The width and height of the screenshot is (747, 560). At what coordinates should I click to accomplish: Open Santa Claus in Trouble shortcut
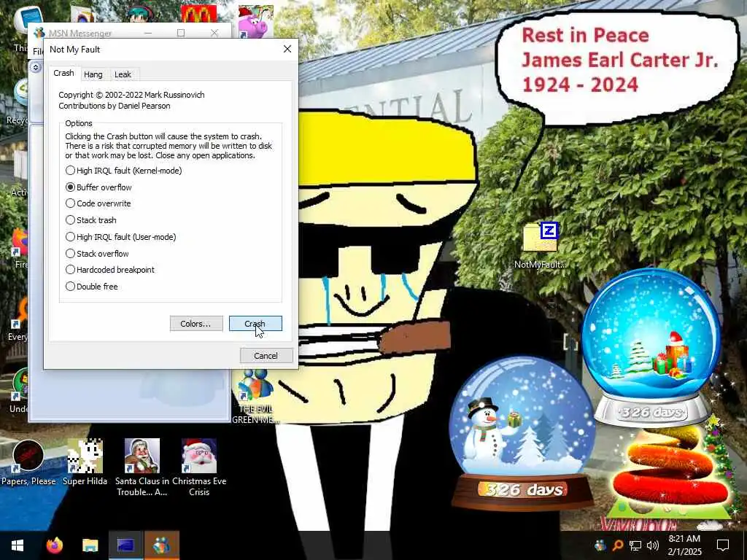(x=142, y=467)
